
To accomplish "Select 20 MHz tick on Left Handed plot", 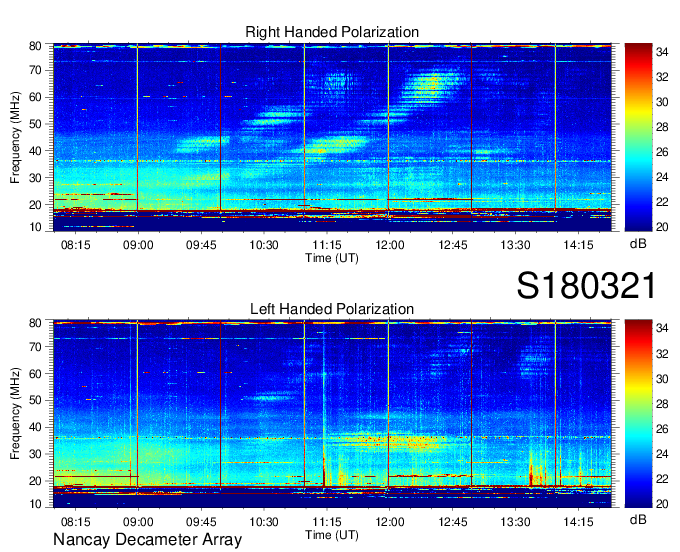I will 35,481.
